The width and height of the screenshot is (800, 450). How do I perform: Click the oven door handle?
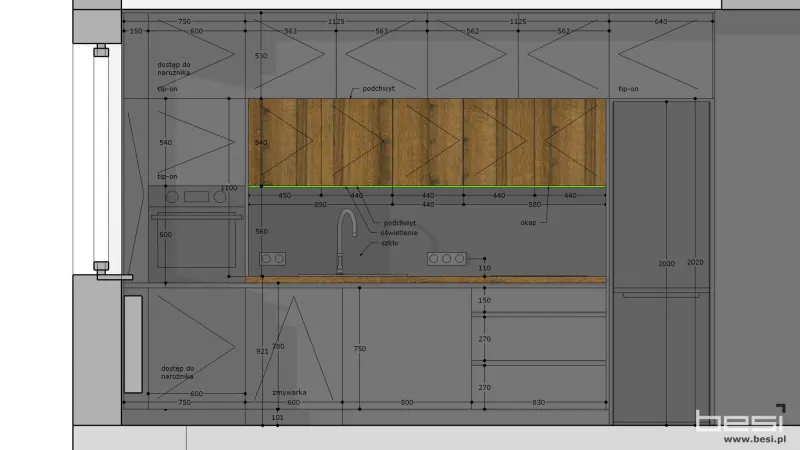(196, 217)
